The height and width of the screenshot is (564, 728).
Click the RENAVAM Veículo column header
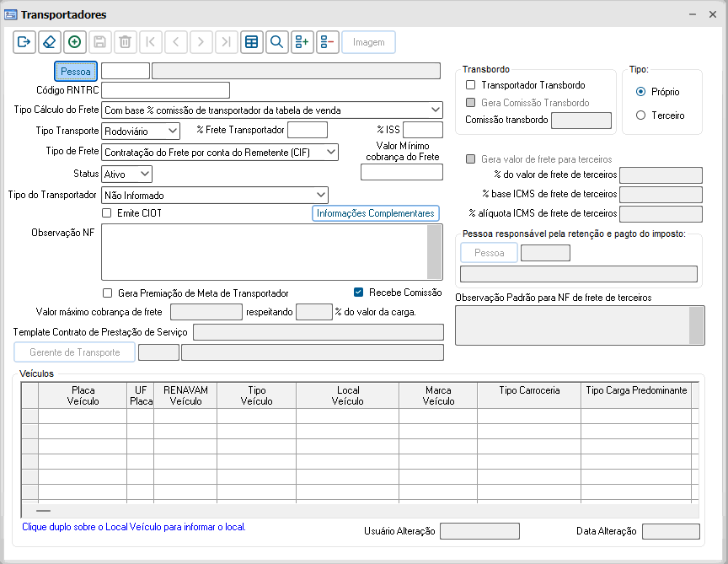[x=185, y=396]
